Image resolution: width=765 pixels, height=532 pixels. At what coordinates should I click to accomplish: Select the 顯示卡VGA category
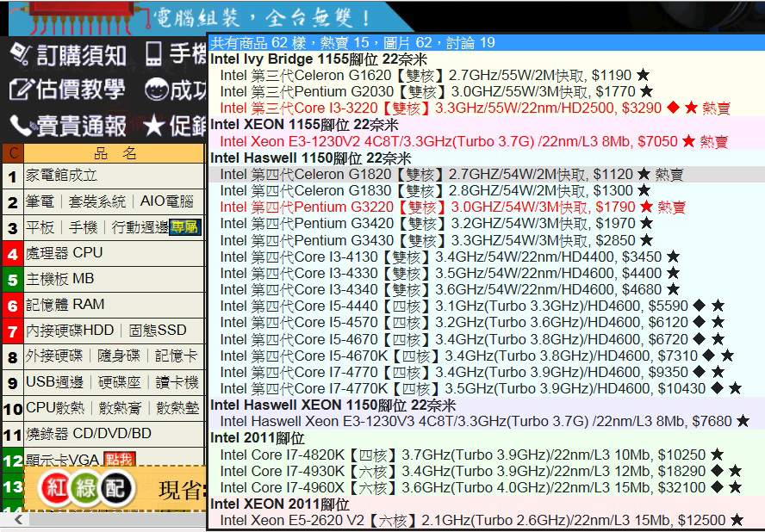[114, 459]
